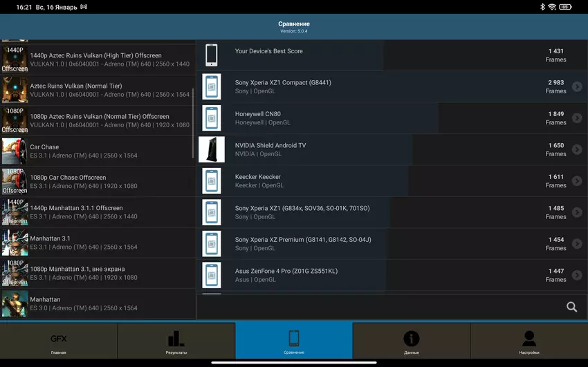Expand Honeywell CN80 details arrow
The height and width of the screenshot is (367, 588).
tap(577, 118)
